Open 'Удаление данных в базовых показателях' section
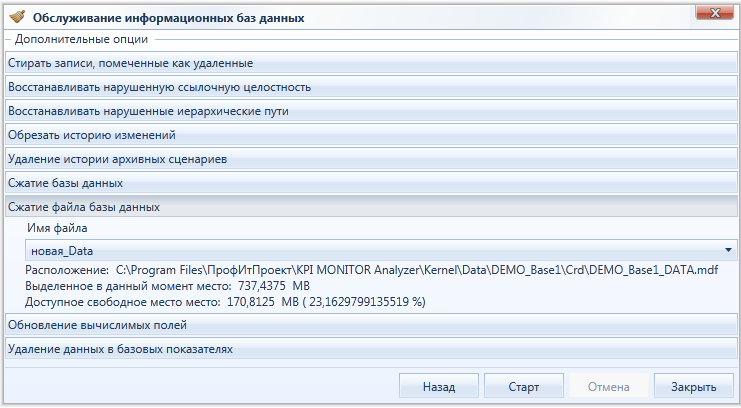Viewport: 741px width, 408px height. (371, 349)
